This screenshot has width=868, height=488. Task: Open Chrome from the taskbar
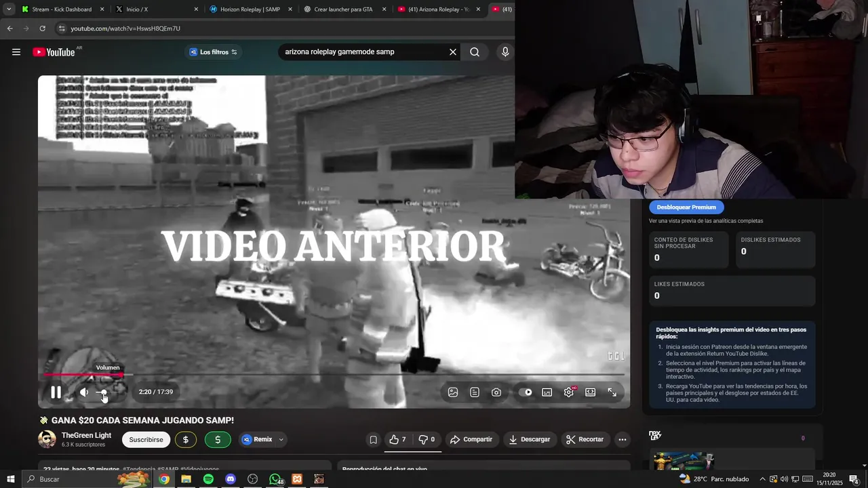point(164,479)
